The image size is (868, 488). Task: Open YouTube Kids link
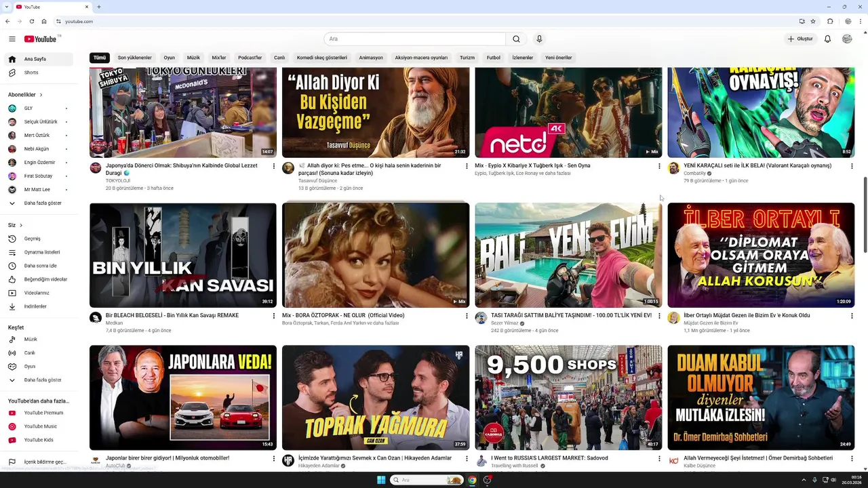tap(39, 440)
